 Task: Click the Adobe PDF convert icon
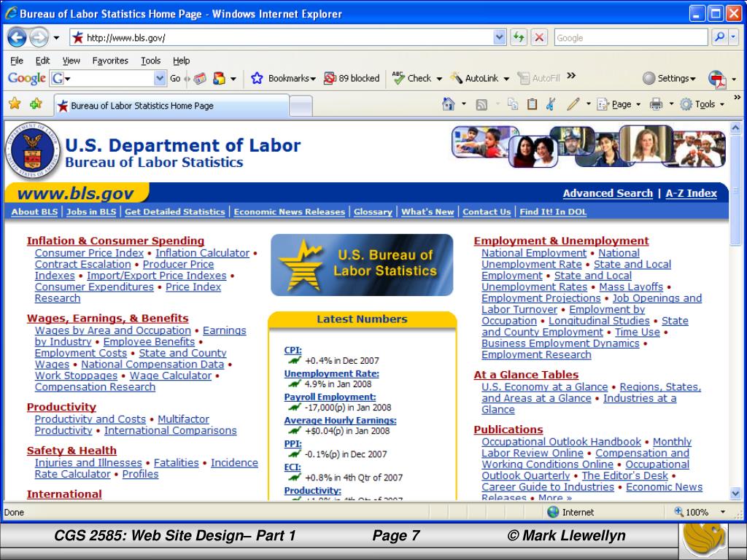717,79
